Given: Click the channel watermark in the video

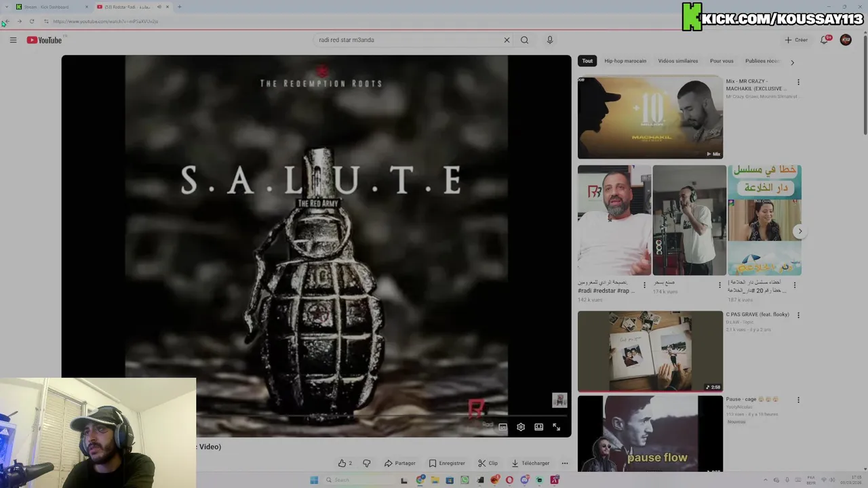Looking at the screenshot, I should (x=559, y=400).
